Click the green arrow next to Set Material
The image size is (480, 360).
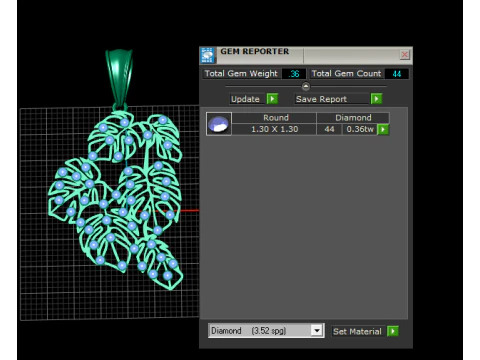pyautogui.click(x=393, y=331)
